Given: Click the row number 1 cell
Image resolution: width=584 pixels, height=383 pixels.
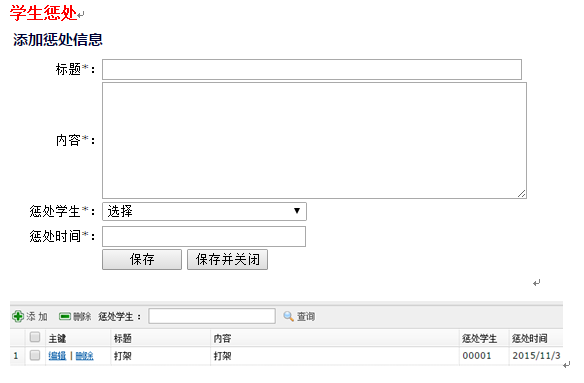Looking at the screenshot, I should tap(16, 356).
